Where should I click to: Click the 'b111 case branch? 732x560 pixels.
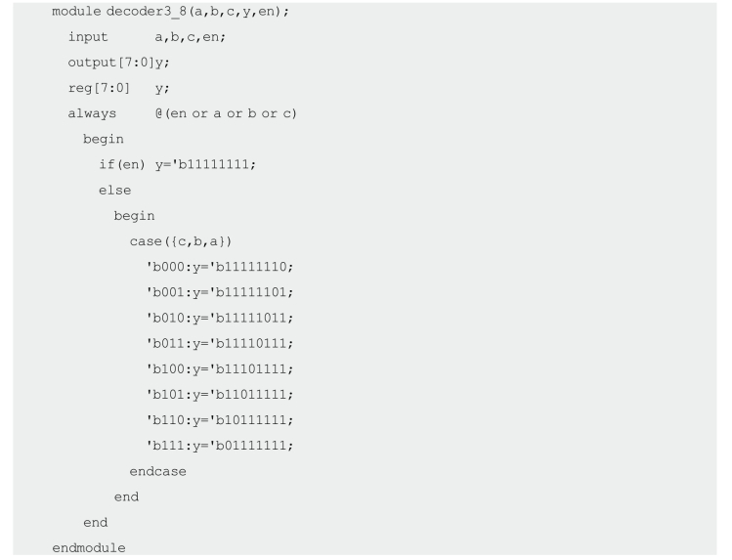[220, 446]
